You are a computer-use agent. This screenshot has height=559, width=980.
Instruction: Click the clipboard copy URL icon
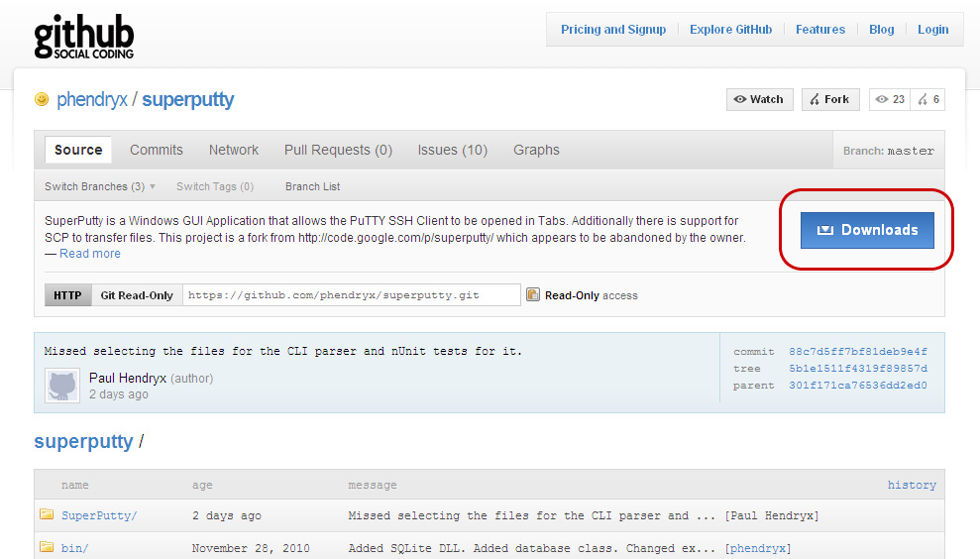[x=532, y=294]
